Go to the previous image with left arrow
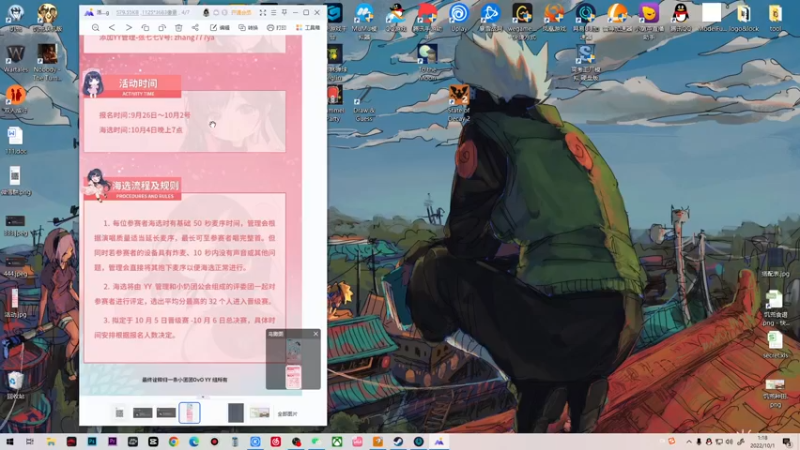Viewport: 800px width, 450px height. (x=112, y=28)
